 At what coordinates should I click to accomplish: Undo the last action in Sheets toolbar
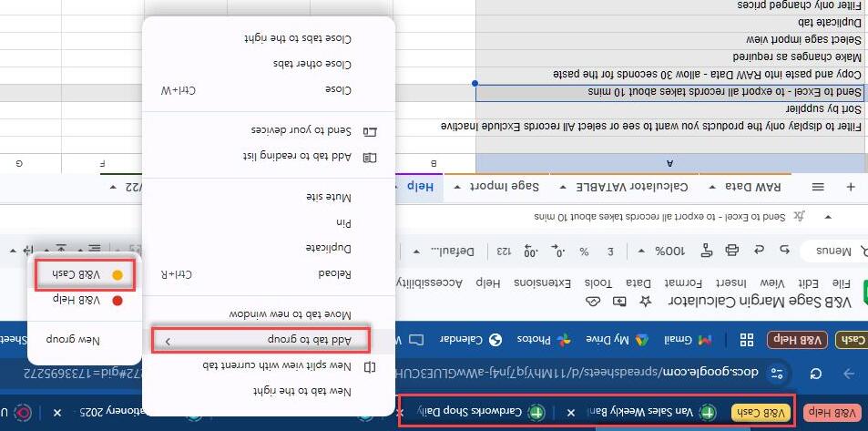[x=784, y=251]
